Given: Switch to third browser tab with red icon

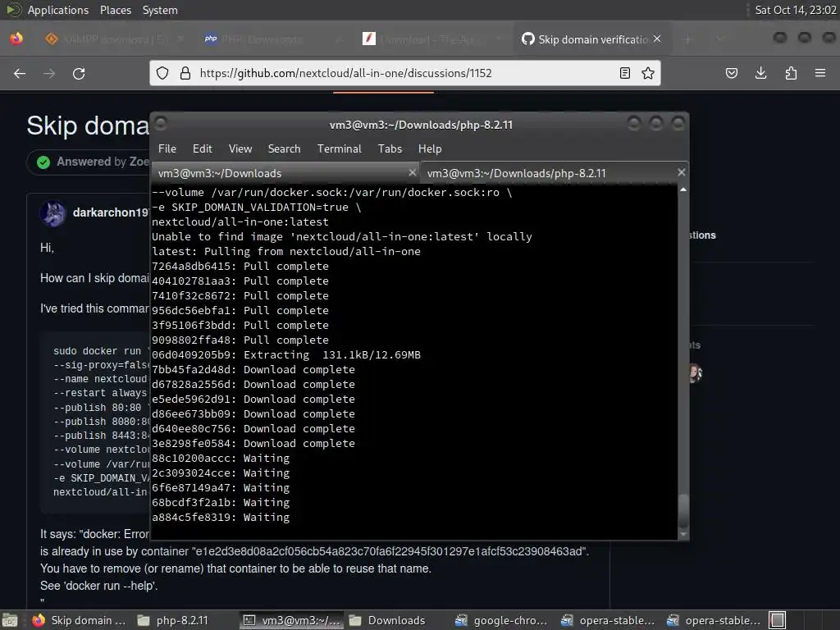Looking at the screenshot, I should click(x=430, y=39).
